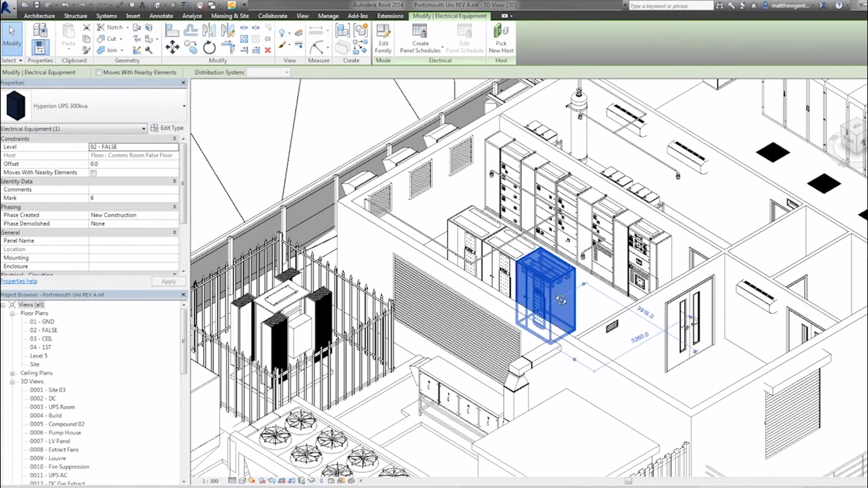Tick Moves With Nearby Elements in Properties panel
The image size is (868, 488).
coord(93,173)
